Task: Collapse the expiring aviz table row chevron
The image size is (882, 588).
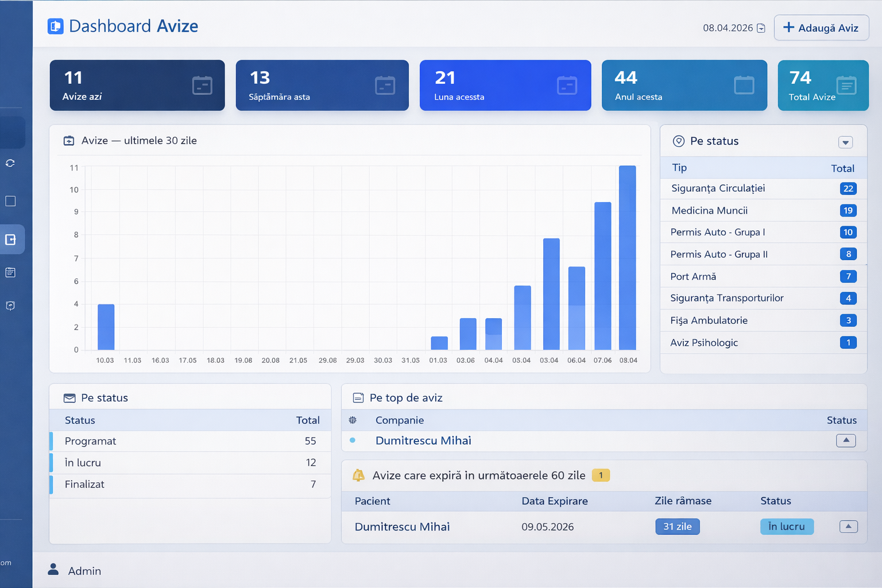Action: (848, 526)
